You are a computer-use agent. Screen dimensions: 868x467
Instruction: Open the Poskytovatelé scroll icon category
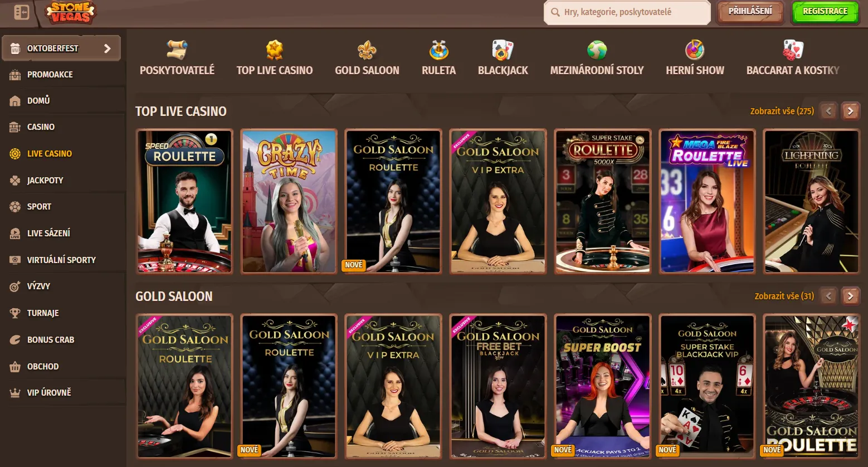177,51
